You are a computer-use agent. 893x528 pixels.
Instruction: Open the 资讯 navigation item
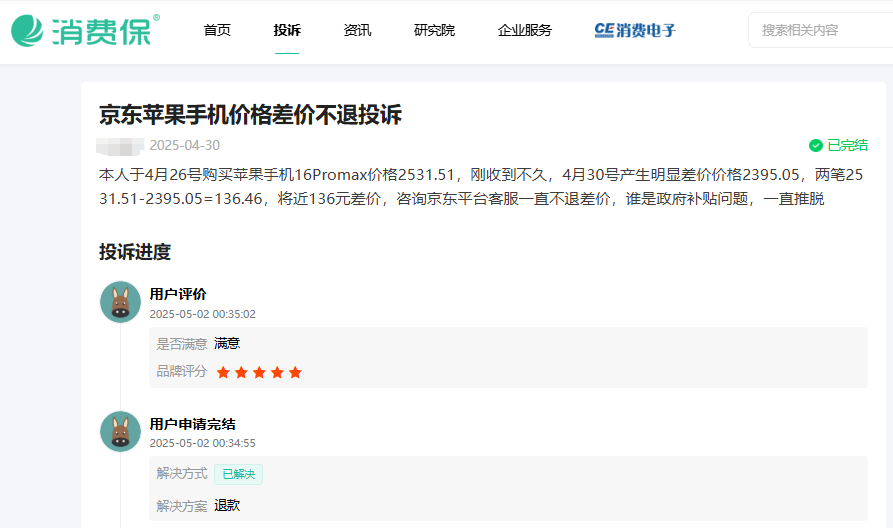(357, 30)
